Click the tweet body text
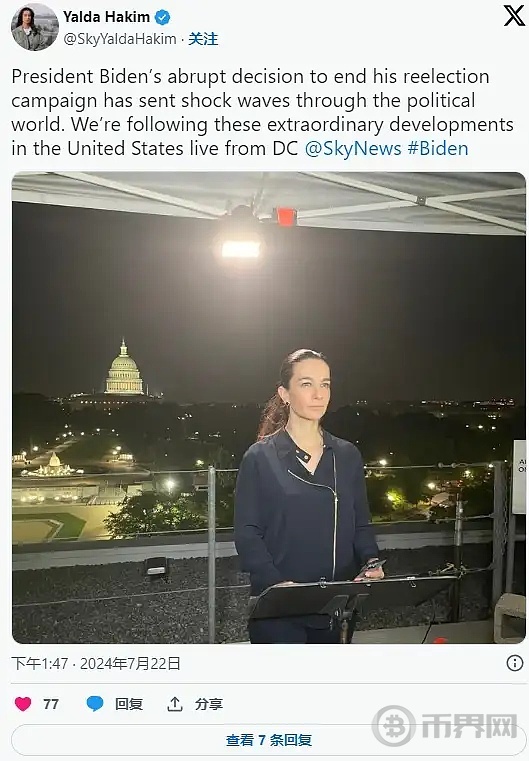Image resolution: width=529 pixels, height=761 pixels. click(x=262, y=113)
